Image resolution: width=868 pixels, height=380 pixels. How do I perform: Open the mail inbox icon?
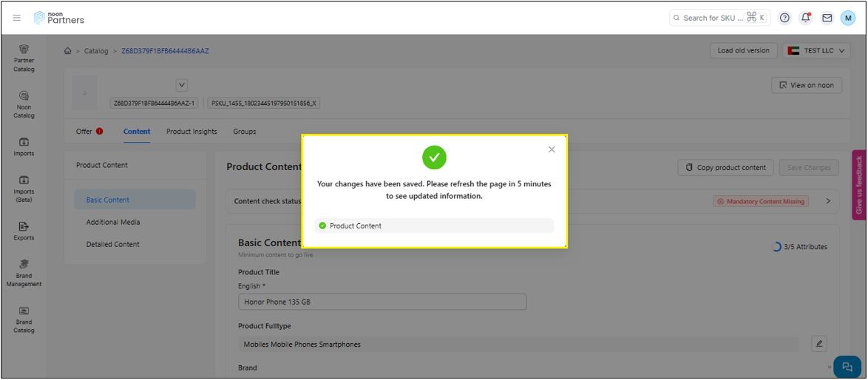[x=827, y=18]
